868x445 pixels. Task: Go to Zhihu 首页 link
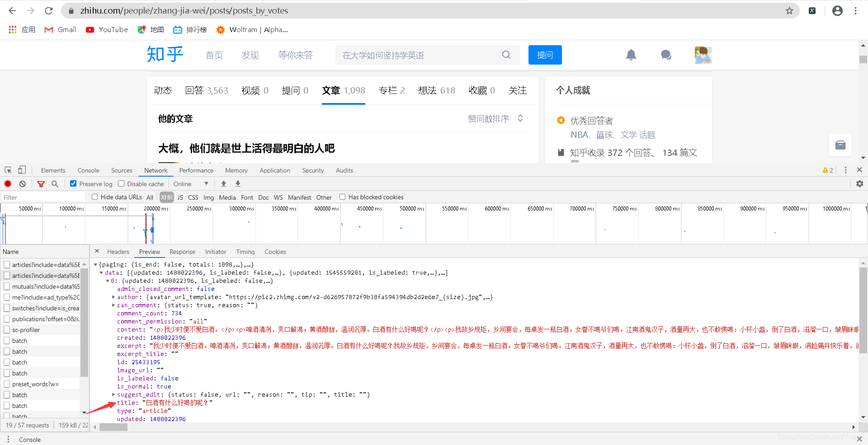[214, 55]
